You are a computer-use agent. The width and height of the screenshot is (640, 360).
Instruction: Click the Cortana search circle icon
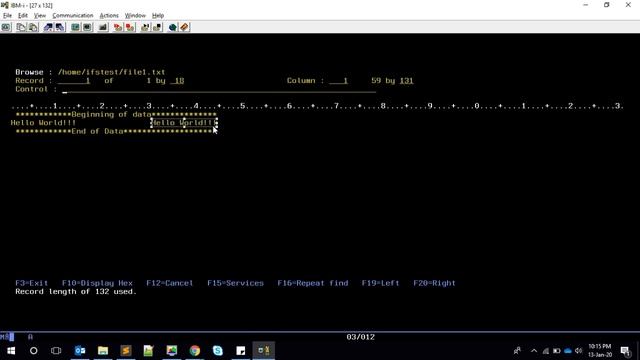(33, 350)
